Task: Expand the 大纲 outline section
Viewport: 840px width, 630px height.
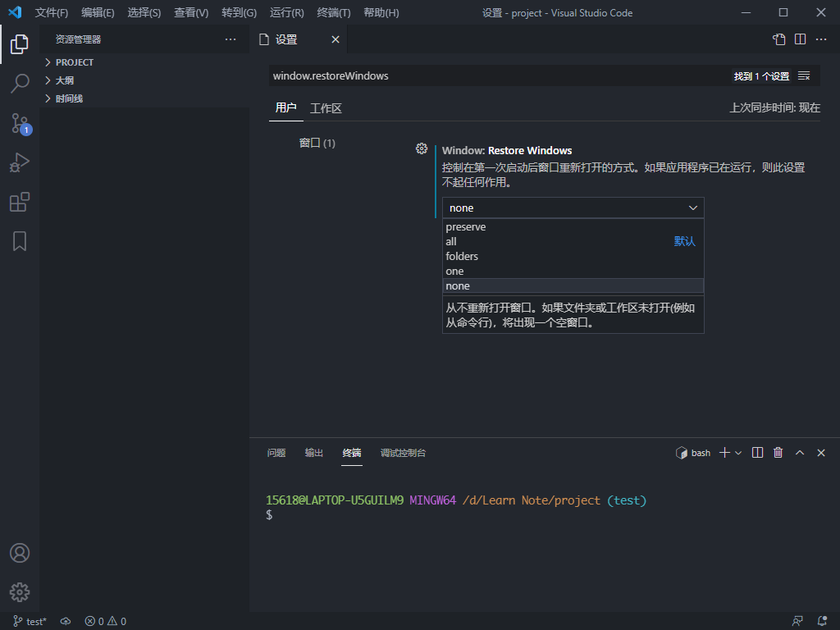Action: 144,80
